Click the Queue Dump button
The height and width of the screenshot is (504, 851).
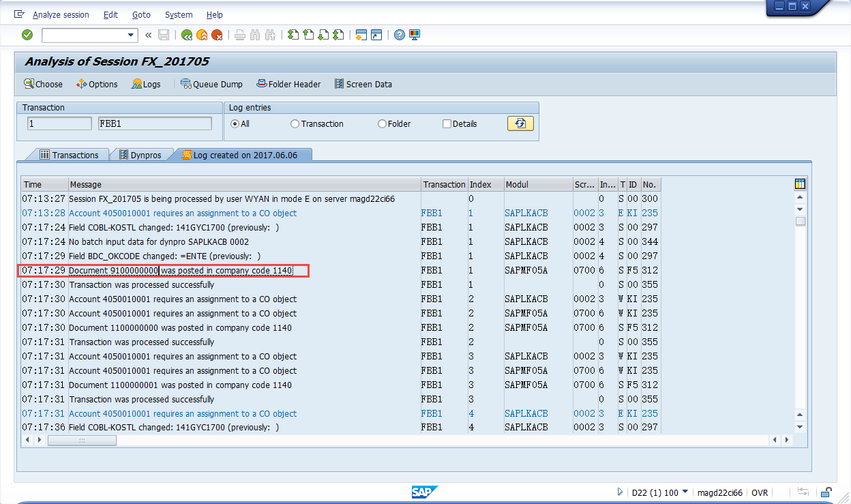211,84
